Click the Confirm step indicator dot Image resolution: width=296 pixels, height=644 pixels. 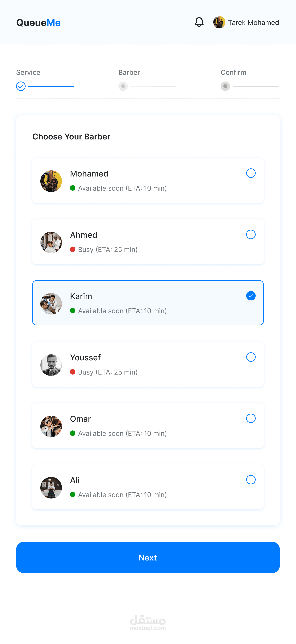(x=225, y=86)
